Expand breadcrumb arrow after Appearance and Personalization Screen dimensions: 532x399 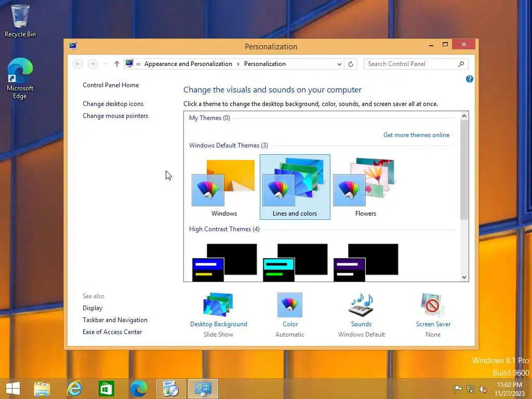(x=238, y=64)
